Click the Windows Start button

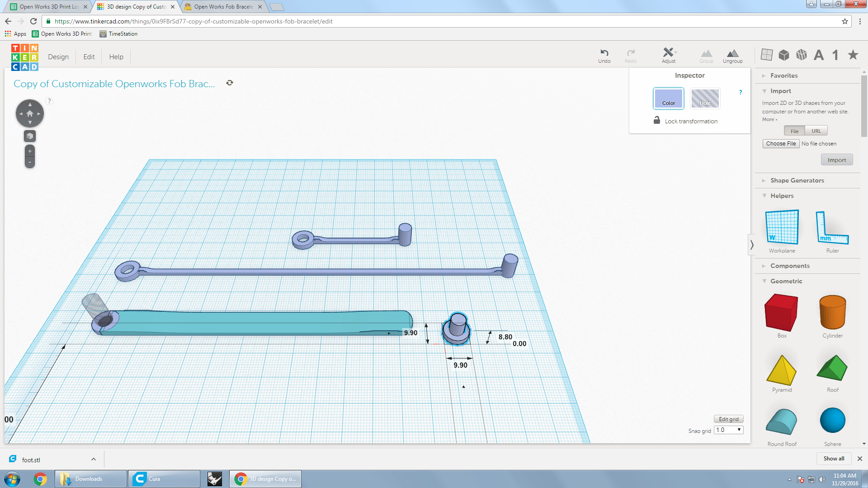(12, 479)
